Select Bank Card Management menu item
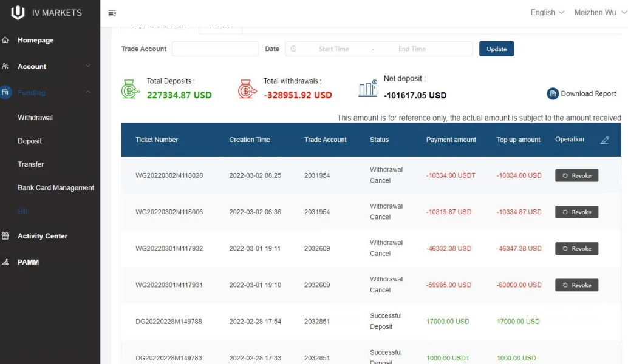 (x=56, y=188)
